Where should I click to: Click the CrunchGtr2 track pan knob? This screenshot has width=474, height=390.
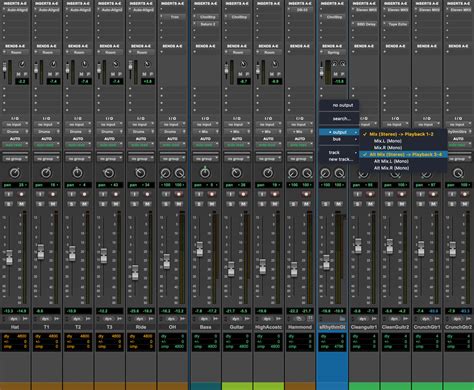458,173
